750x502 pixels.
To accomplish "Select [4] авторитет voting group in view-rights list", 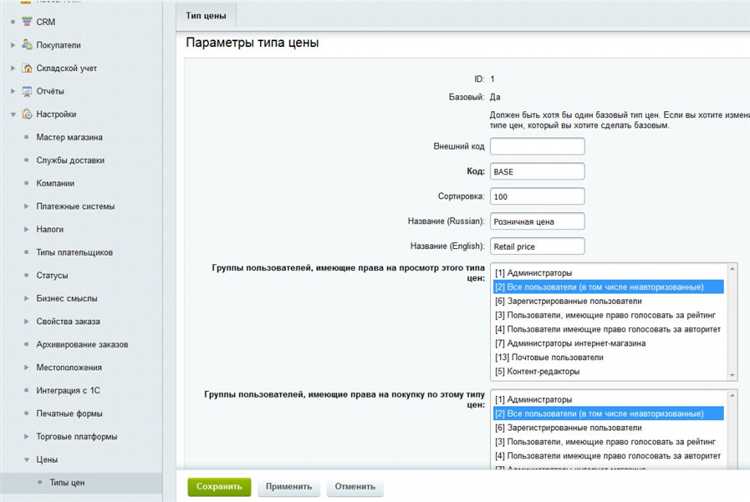I will point(608,329).
